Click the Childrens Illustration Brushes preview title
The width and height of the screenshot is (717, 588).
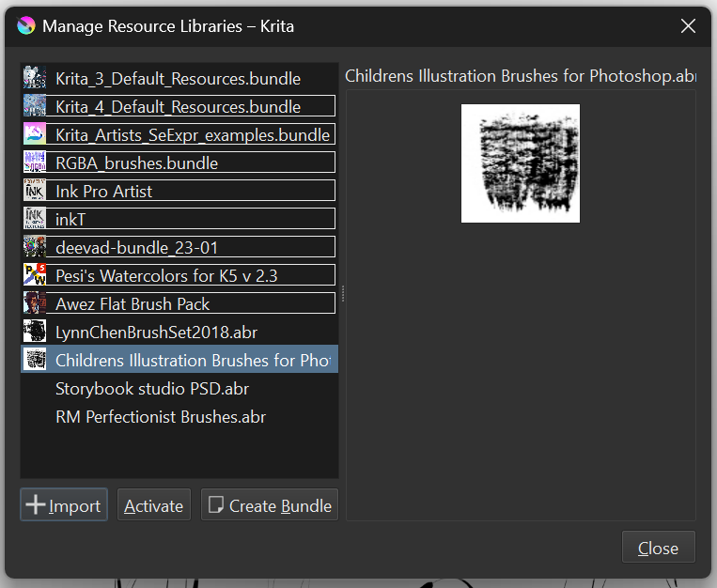521,76
